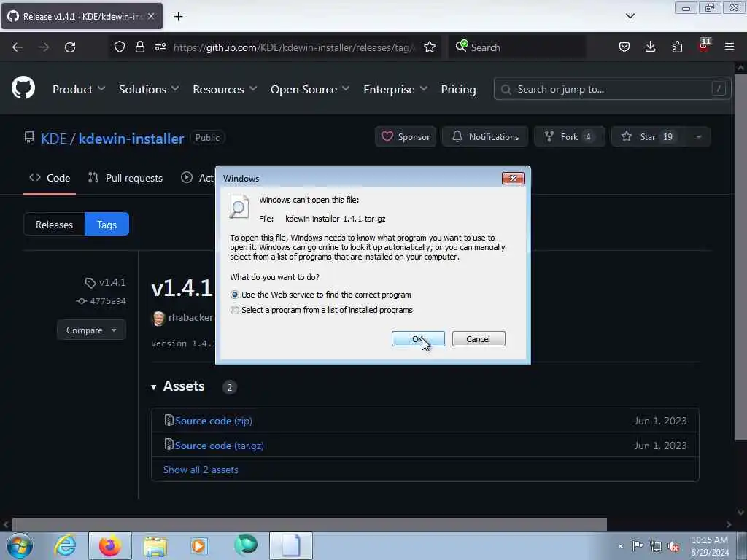The height and width of the screenshot is (560, 747).
Task: Open the Compare dropdown
Action: (91, 330)
